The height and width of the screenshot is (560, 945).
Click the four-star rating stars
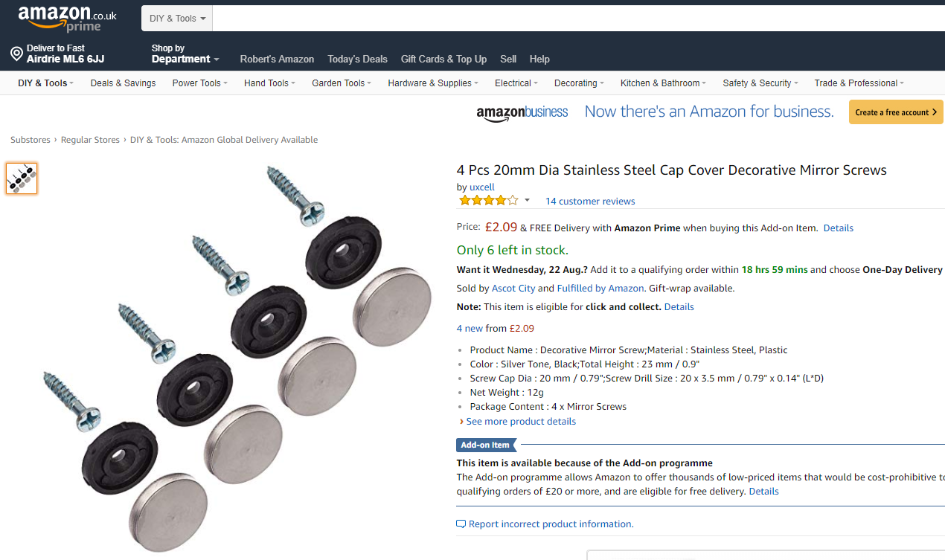488,200
